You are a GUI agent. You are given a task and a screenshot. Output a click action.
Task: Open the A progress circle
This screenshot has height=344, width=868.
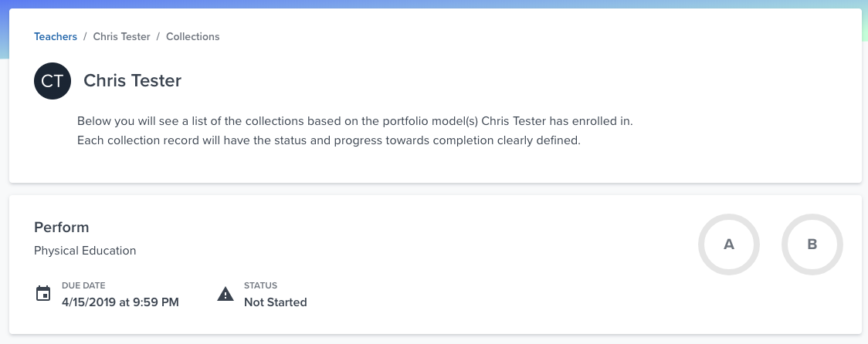pyautogui.click(x=728, y=245)
